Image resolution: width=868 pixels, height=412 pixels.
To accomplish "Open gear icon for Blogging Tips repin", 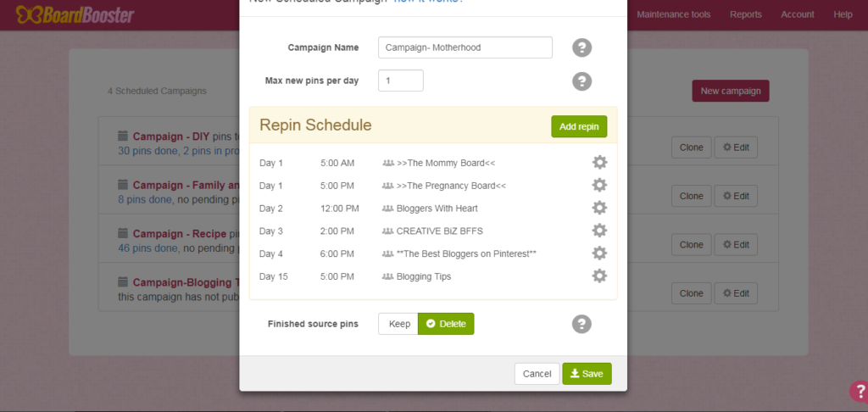I will [599, 276].
